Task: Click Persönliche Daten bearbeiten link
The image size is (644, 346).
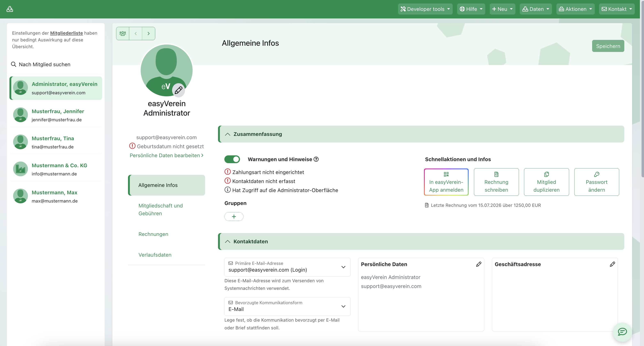Action: 167,155
